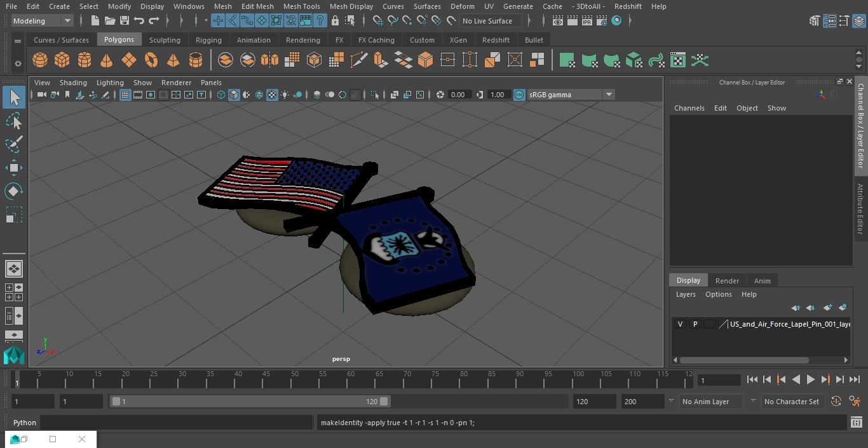
Task: Click the layer color swatch box
Action: click(710, 324)
